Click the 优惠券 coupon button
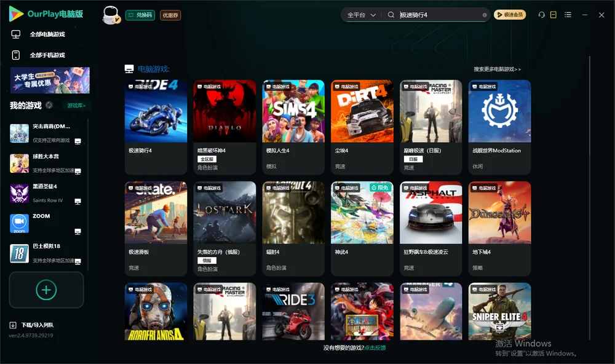Image resolution: width=615 pixels, height=364 pixels. pyautogui.click(x=170, y=15)
